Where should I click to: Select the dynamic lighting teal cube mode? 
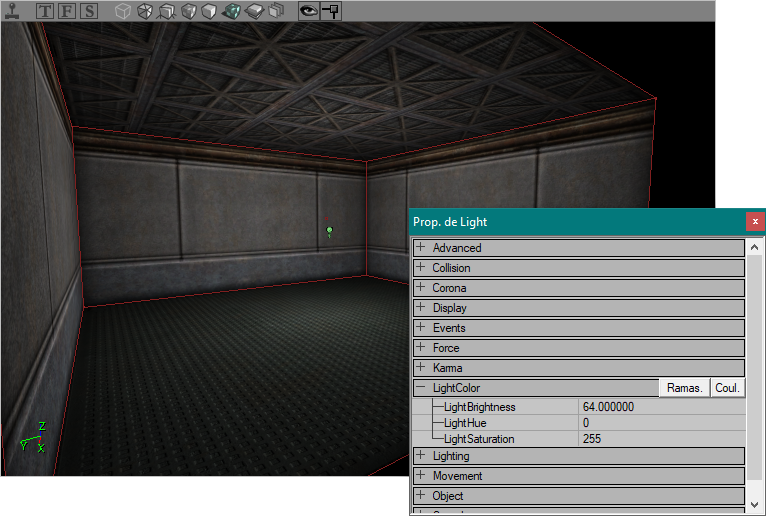pos(232,12)
